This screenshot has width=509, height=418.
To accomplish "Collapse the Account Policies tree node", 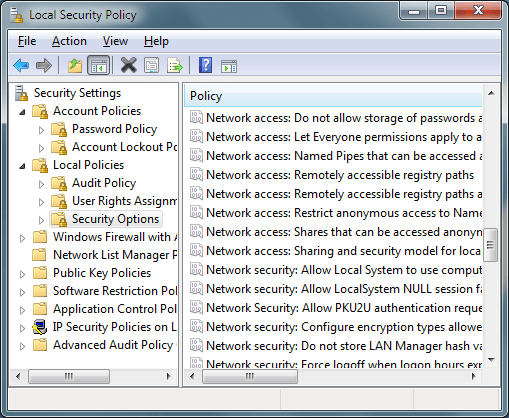I will 22,112.
